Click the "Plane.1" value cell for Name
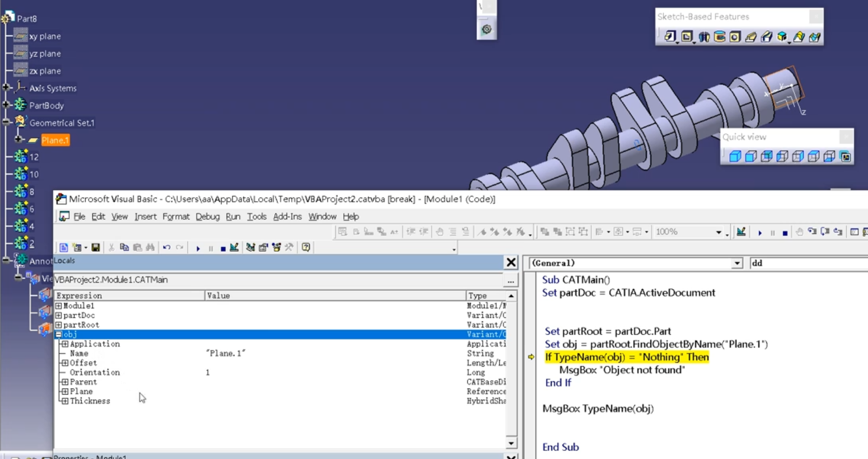This screenshot has width=868, height=459. [226, 353]
